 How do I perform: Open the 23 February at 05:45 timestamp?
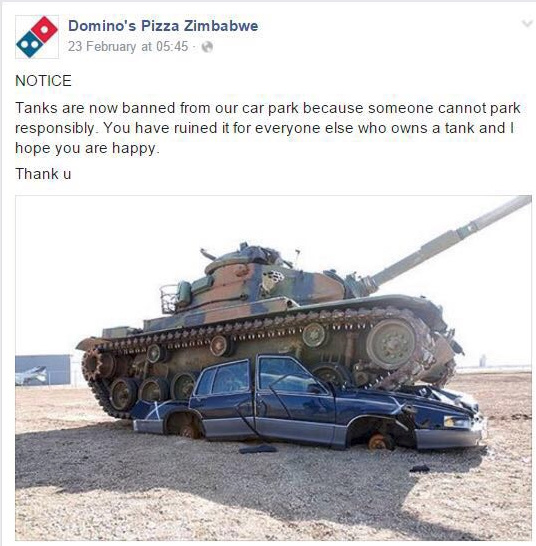(x=128, y=46)
